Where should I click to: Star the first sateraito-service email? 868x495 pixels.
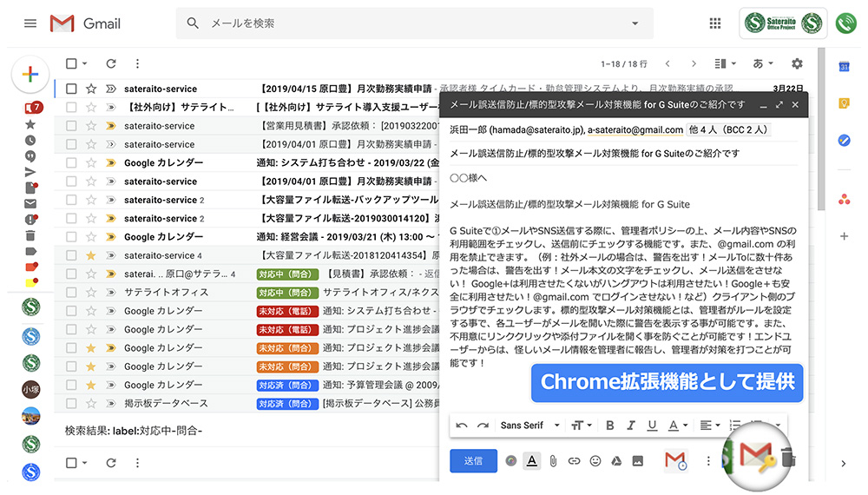tap(91, 89)
